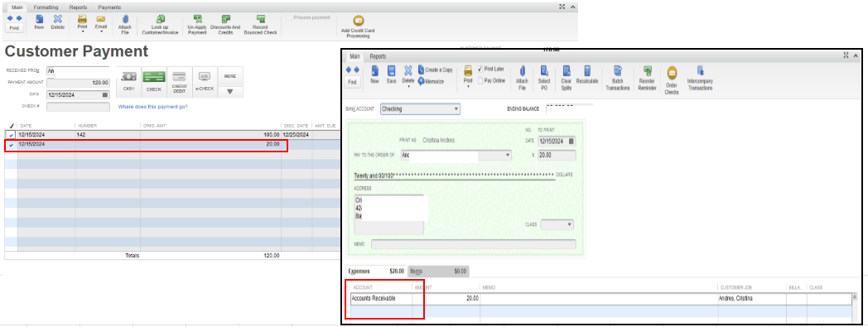Viewport: 868px width, 327px height.
Task: Click Find in Customer Payment window
Action: pyautogui.click(x=14, y=27)
